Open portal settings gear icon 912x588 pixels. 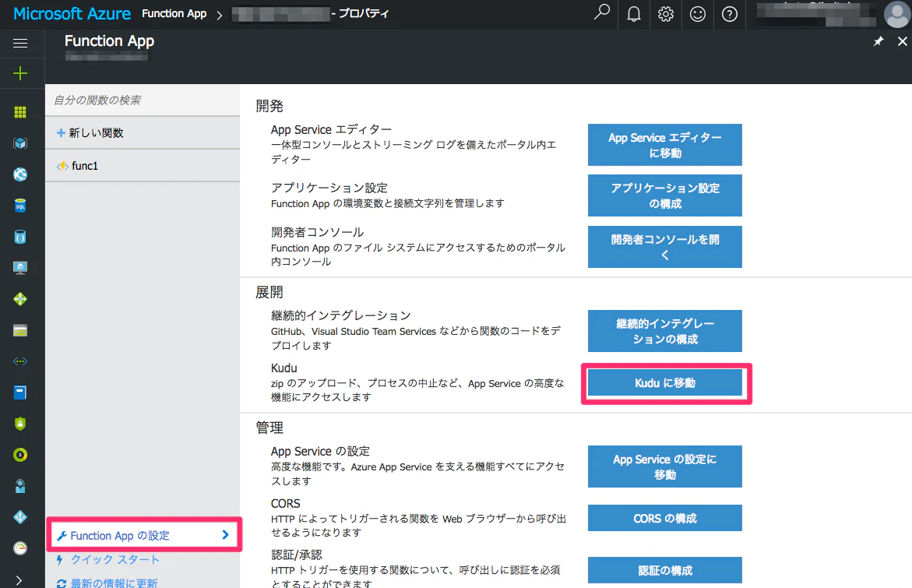tap(666, 14)
